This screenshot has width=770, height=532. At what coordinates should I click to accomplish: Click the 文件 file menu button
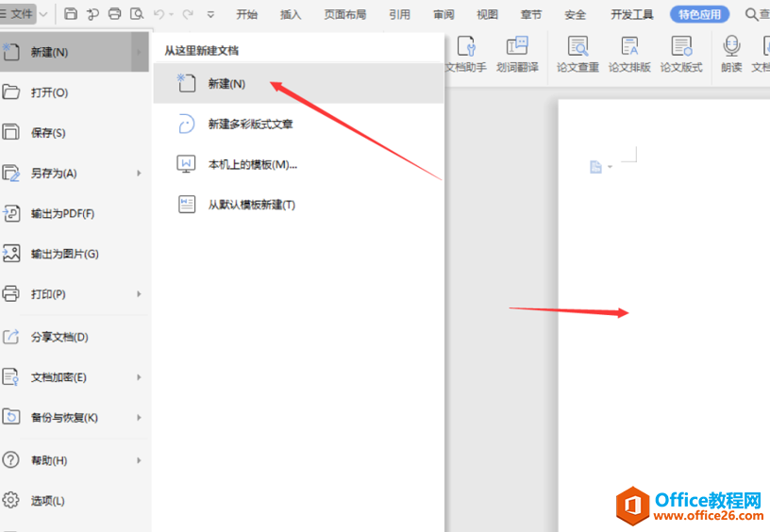point(21,14)
